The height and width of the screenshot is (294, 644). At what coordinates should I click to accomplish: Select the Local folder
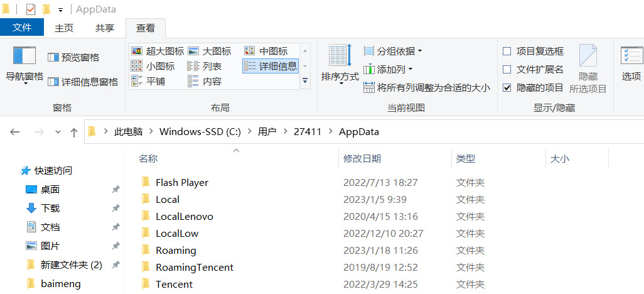click(160, 199)
